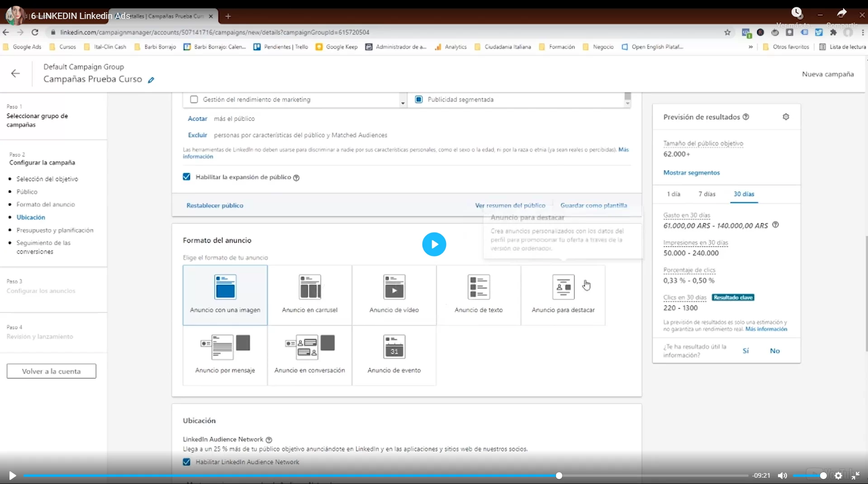Click the page vertical scrollbar
Image resolution: width=868 pixels, height=484 pixels.
(x=866, y=293)
